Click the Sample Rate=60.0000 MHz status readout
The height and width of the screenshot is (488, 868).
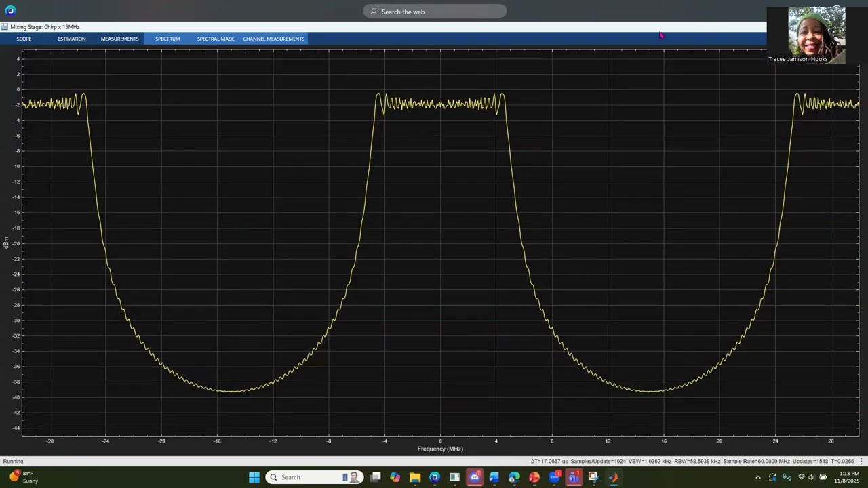757,461
